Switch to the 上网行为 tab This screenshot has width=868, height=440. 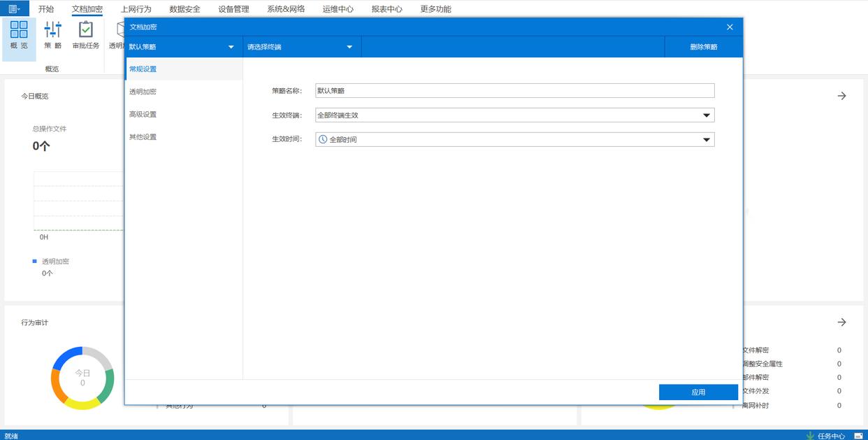136,9
